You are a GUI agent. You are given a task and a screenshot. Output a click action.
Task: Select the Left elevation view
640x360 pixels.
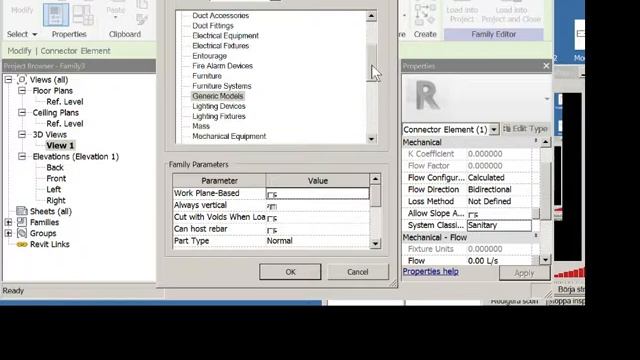pos(53,189)
